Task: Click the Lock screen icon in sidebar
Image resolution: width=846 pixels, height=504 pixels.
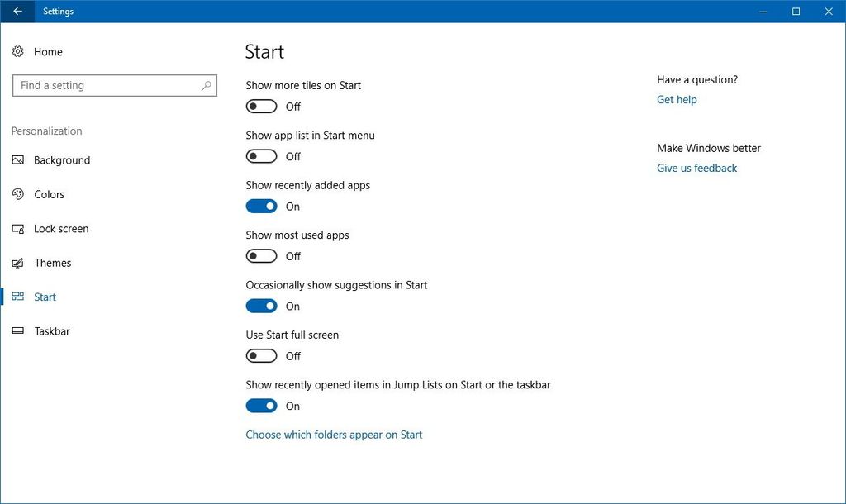Action: pos(18,229)
